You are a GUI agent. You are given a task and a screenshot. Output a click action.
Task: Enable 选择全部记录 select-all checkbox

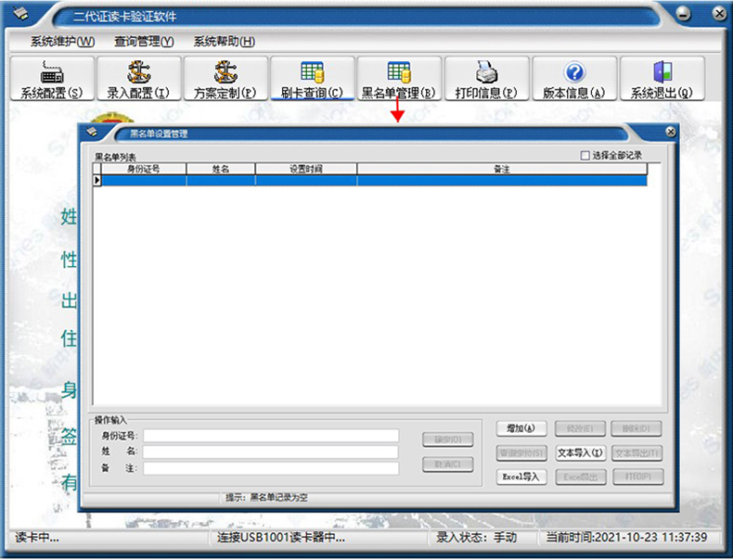585,156
